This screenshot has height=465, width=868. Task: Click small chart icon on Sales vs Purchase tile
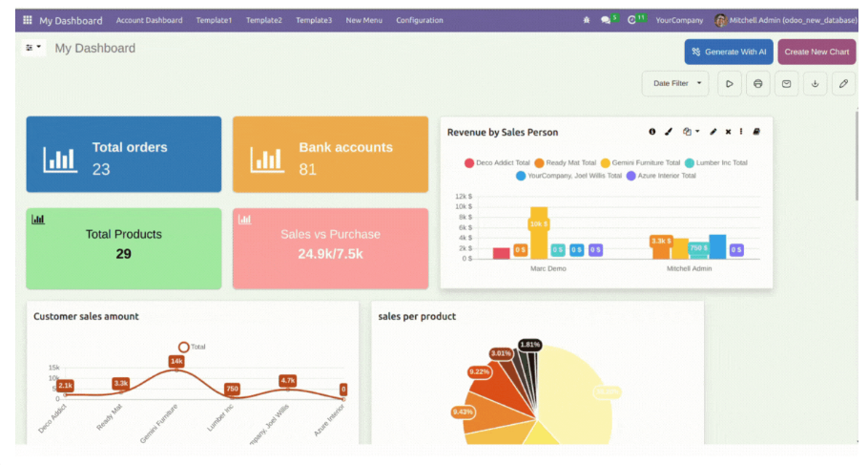245,220
